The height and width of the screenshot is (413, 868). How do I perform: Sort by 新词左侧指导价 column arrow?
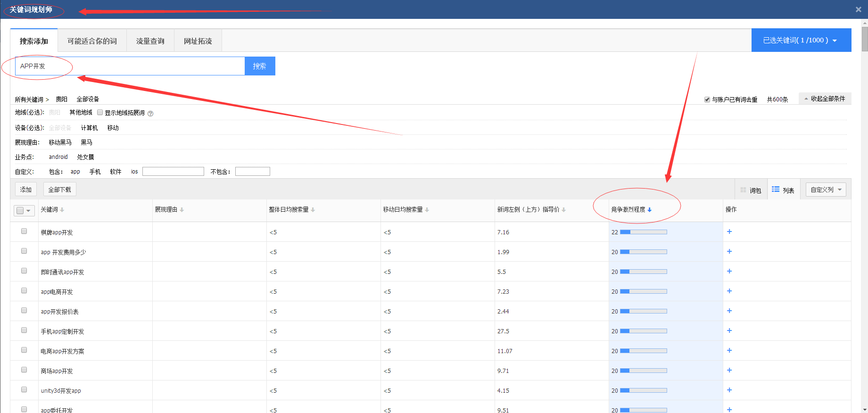click(x=564, y=210)
